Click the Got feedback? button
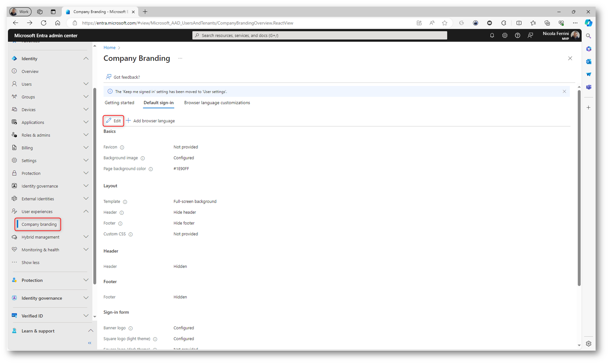The image size is (609, 364). [x=123, y=77]
